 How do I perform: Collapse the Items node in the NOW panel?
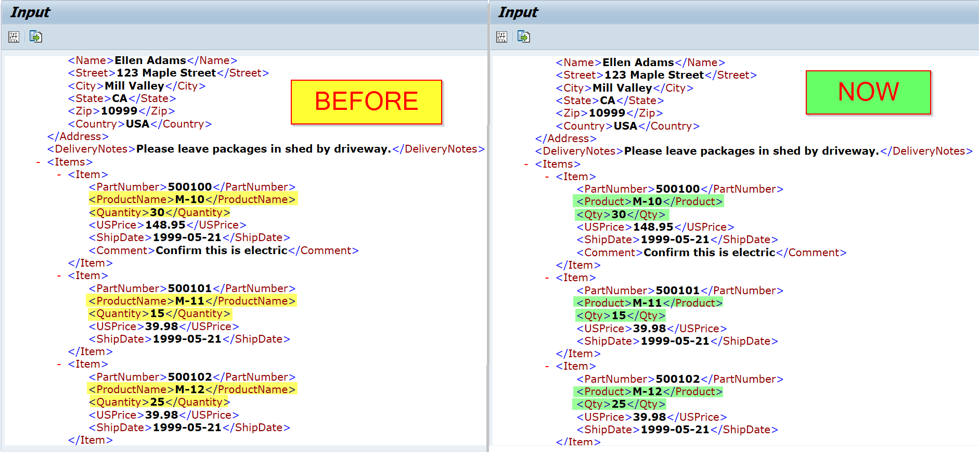(x=526, y=165)
